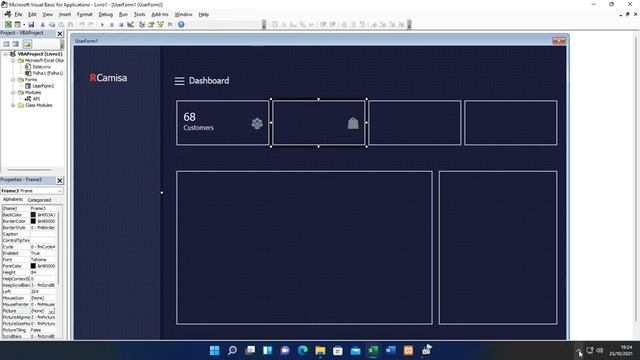Open the Window menu
The width and height of the screenshot is (640, 360).
point(183,14)
